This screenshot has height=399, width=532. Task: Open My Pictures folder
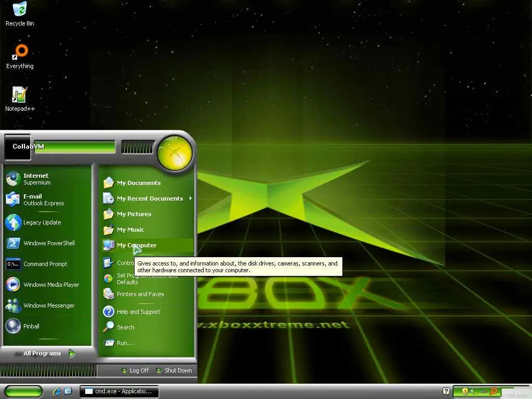[x=147, y=214]
